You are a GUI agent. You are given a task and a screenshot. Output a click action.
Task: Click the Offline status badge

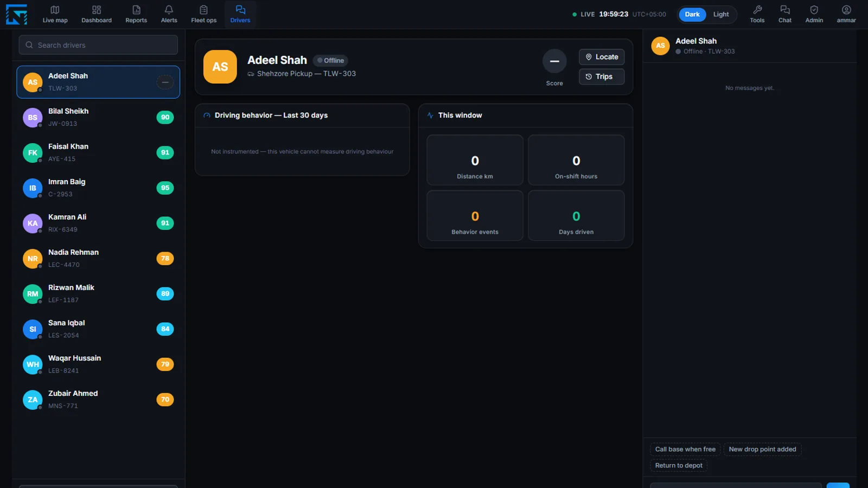330,60
